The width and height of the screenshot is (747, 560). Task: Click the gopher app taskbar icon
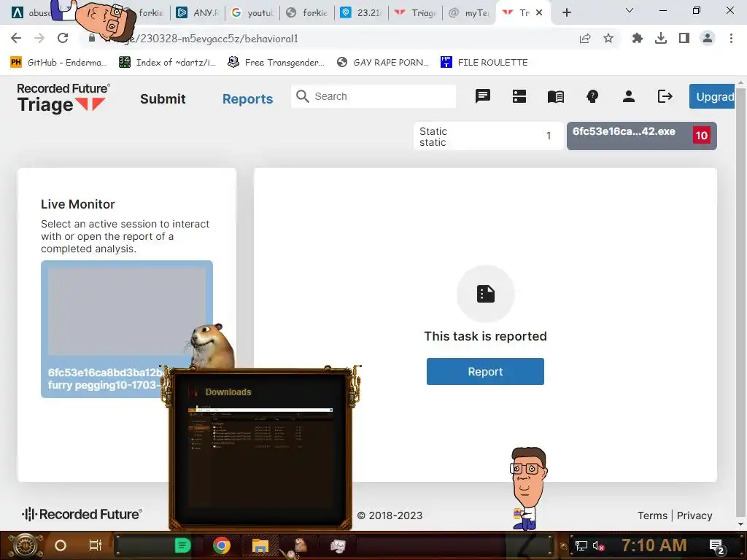(299, 545)
